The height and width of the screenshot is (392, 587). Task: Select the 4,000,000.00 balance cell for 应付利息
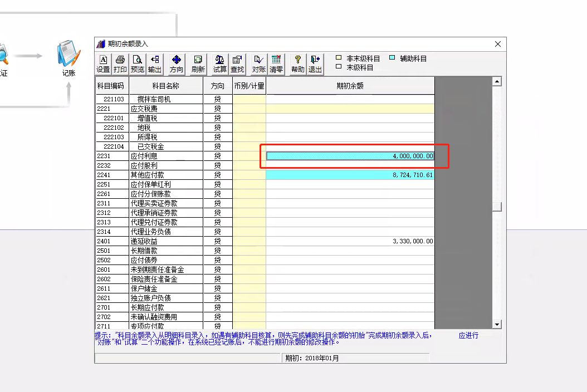click(350, 156)
